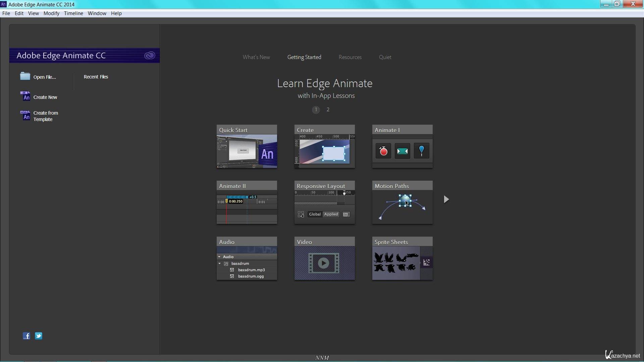Open the Animate II lesson title
This screenshot has width=644, height=362.
pyautogui.click(x=232, y=186)
